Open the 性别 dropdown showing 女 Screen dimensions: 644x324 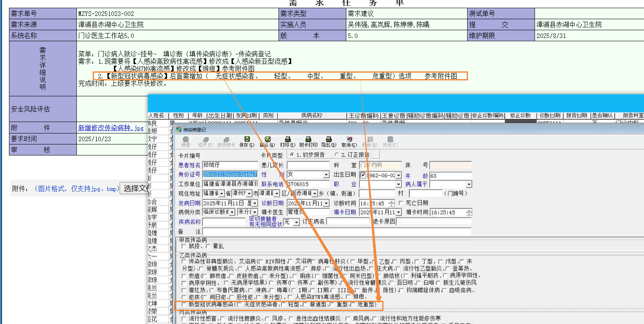click(326, 175)
